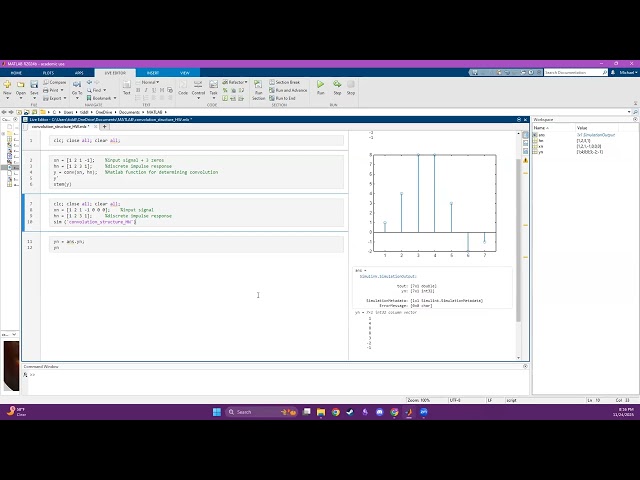The width and height of the screenshot is (640, 480).
Task: Click the Windows taskbar Search box
Action: [261, 412]
